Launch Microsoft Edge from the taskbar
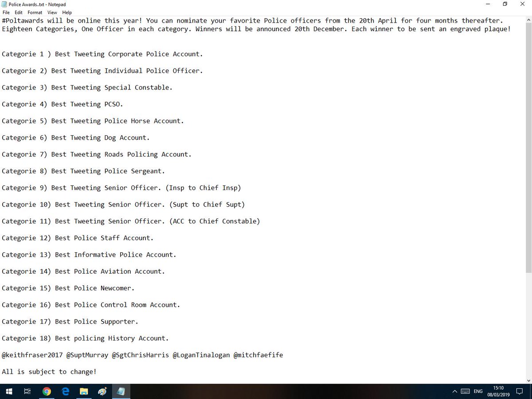532x399 pixels. pos(66,391)
